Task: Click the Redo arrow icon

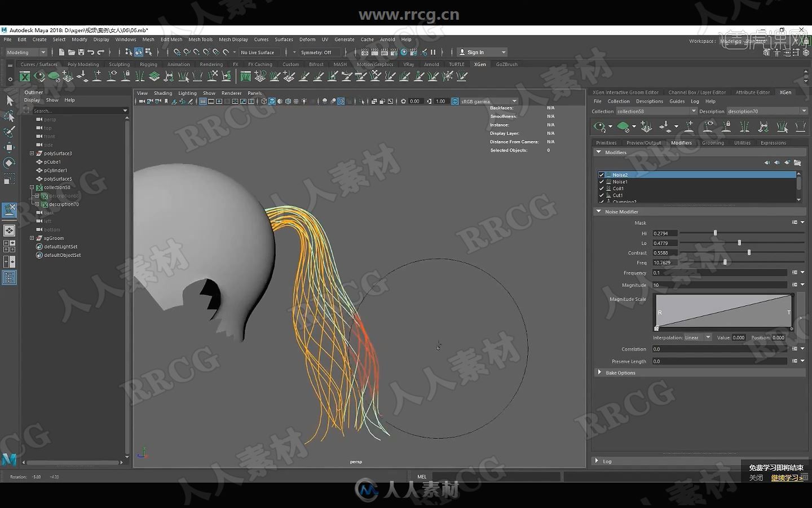Action: pos(100,52)
